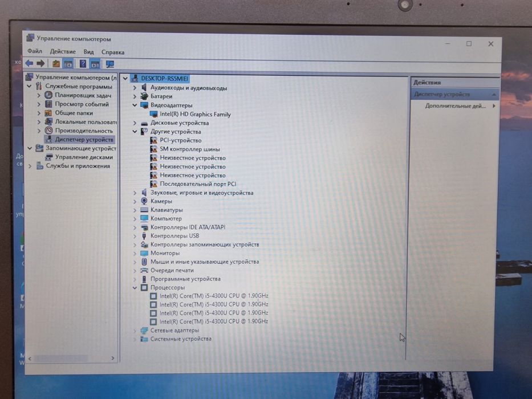Open the Справка menu
The image size is (532, 399).
tap(113, 52)
